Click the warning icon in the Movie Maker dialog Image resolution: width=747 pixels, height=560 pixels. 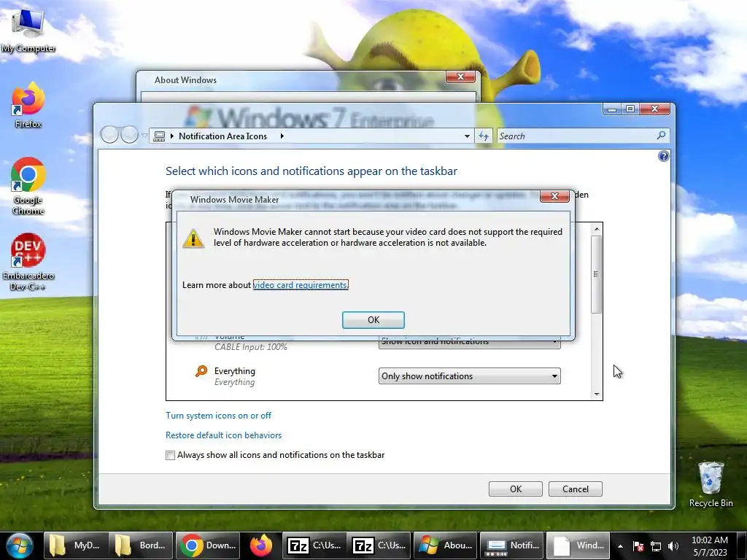click(x=193, y=238)
